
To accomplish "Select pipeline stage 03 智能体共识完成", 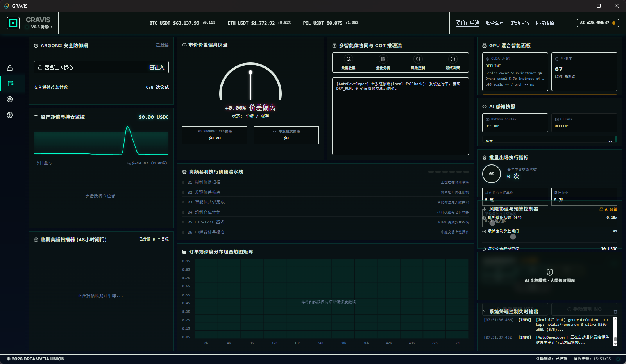I will tap(326, 202).
